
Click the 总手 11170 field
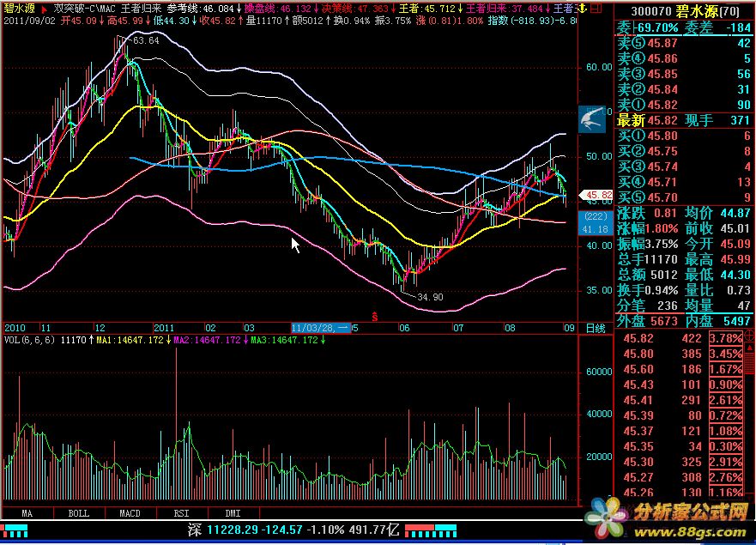(648, 259)
